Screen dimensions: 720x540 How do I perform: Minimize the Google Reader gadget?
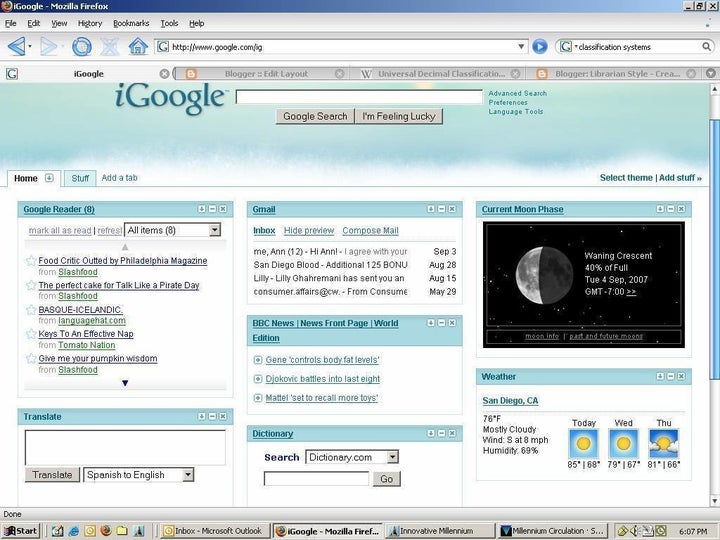pyautogui.click(x=212, y=209)
